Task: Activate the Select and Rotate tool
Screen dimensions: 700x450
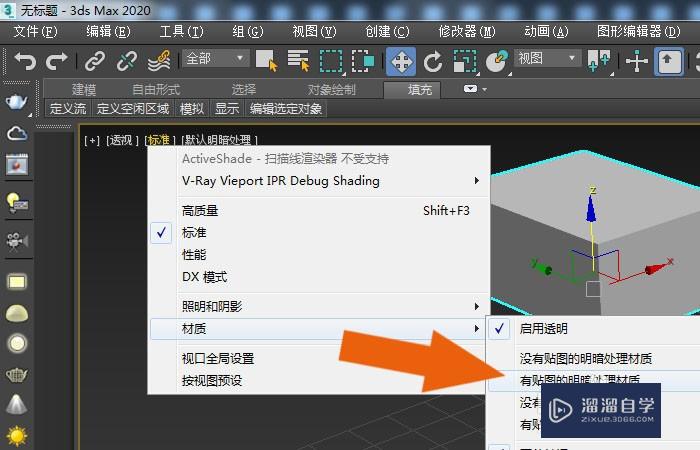Action: click(433, 61)
